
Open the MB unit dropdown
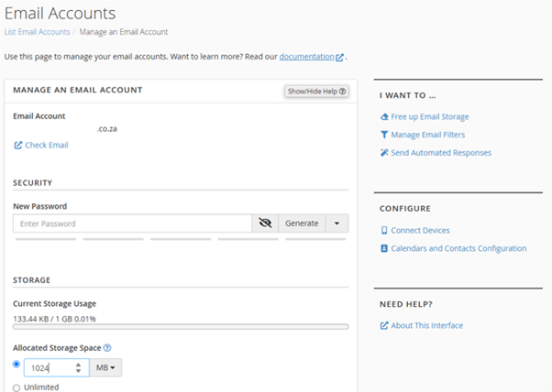point(105,368)
